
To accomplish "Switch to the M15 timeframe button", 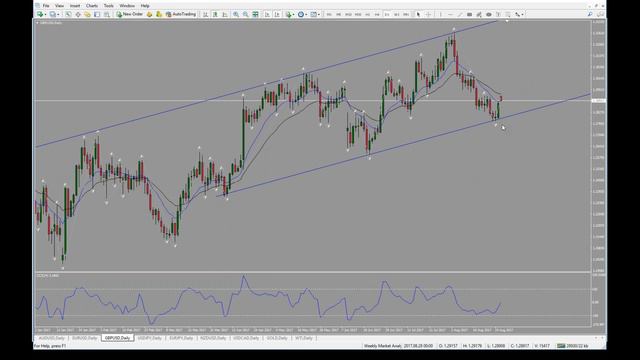I will tap(348, 14).
